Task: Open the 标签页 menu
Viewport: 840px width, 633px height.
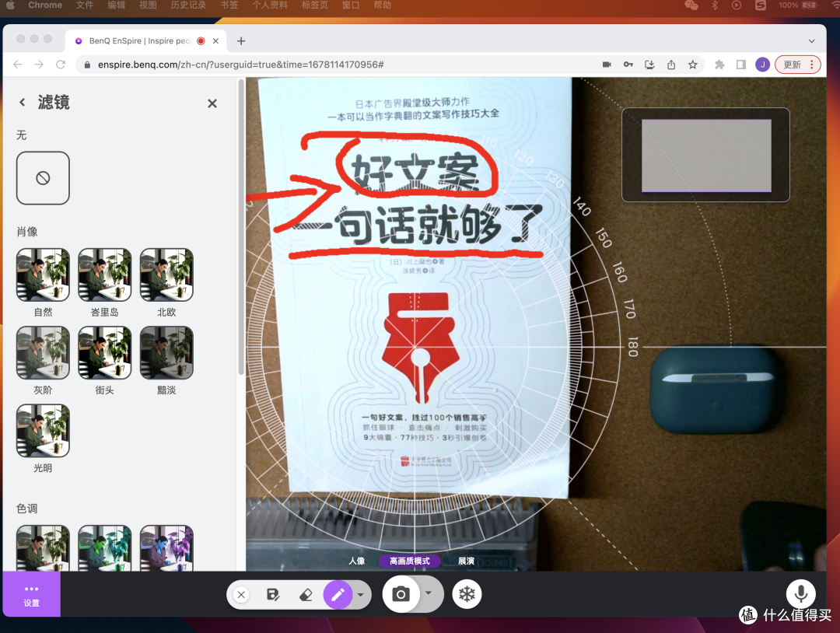Action: [315, 5]
